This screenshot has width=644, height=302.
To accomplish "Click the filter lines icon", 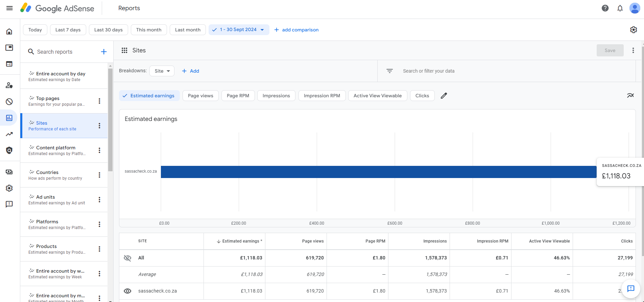I will (x=389, y=71).
